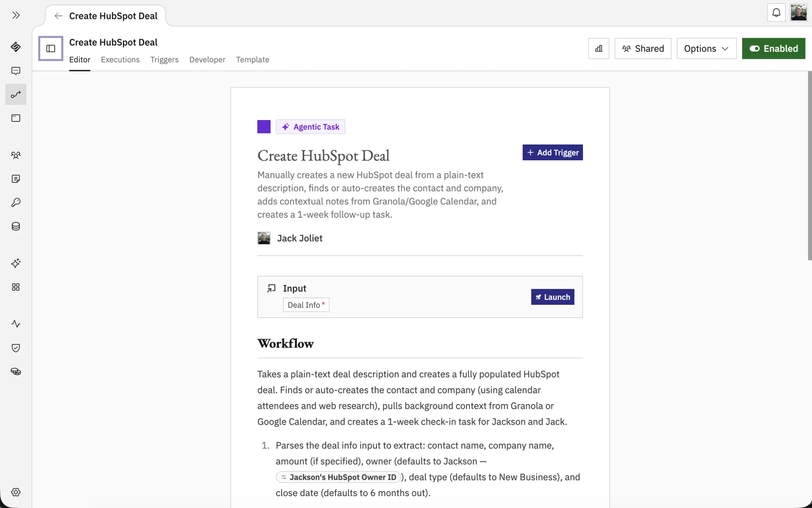Open the notes document icon in sidebar

click(16, 179)
